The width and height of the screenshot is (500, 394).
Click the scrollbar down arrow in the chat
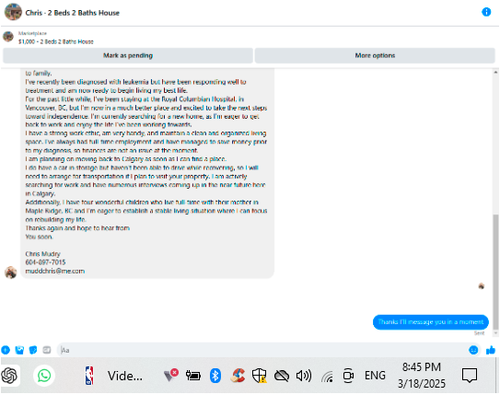pyautogui.click(x=496, y=333)
